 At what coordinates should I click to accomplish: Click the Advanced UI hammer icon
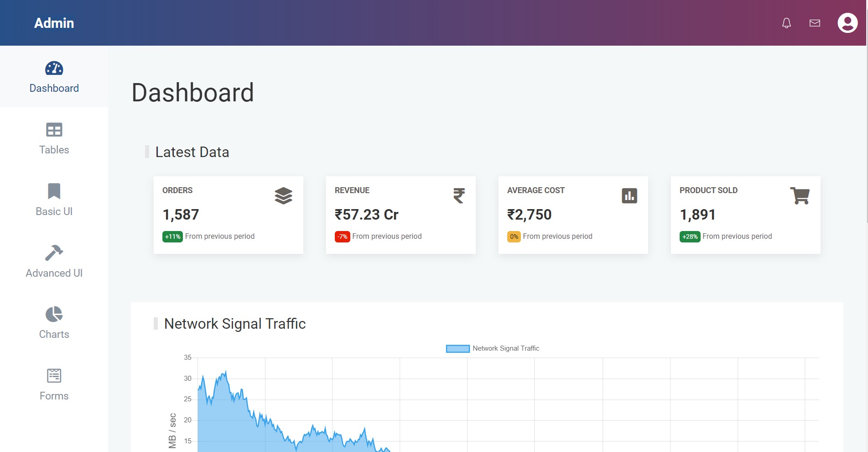[x=54, y=253]
